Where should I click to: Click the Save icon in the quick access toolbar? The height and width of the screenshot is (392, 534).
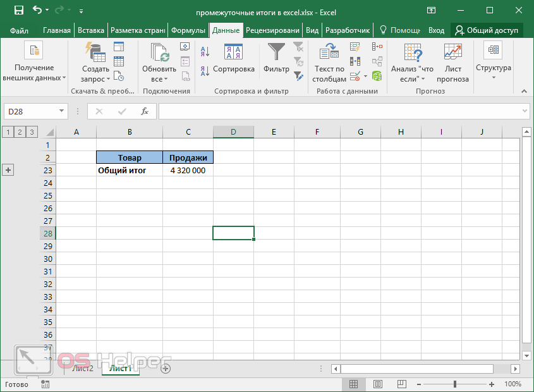[x=19, y=10]
